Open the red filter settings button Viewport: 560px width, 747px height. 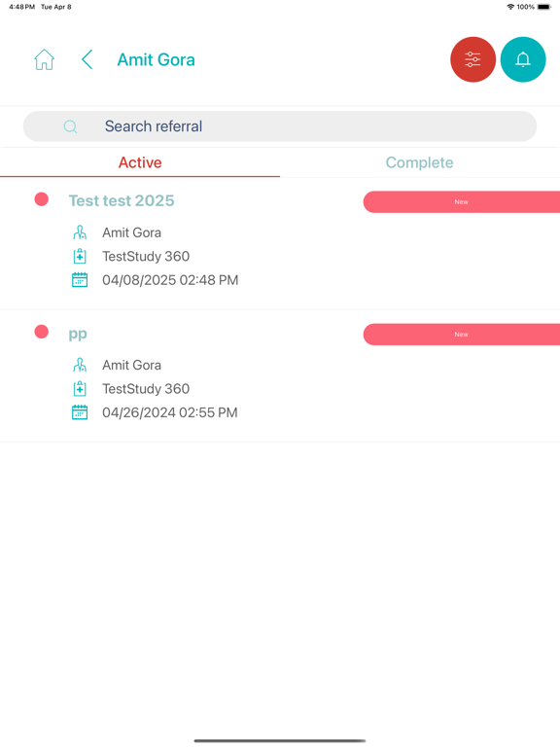pyautogui.click(x=472, y=59)
